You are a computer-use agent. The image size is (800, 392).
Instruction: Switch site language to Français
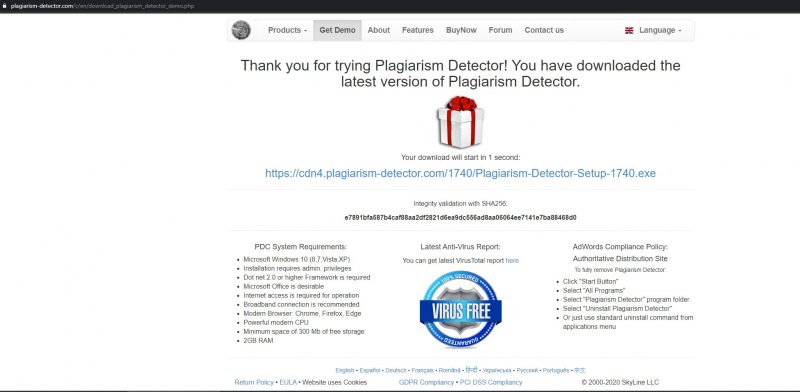coord(422,370)
